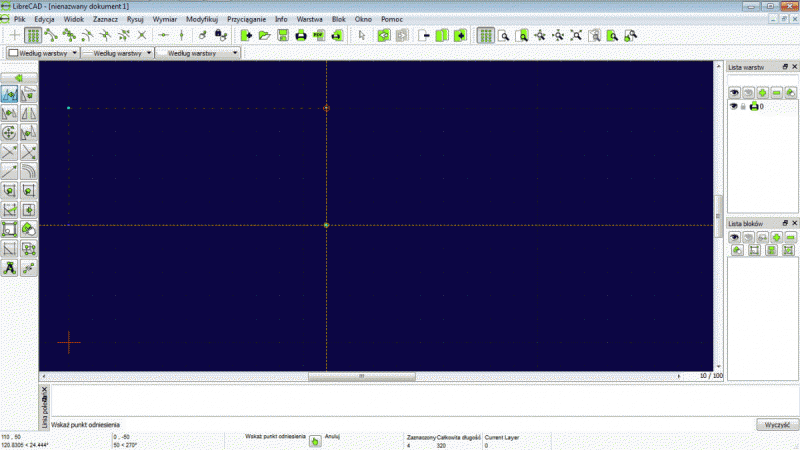This screenshot has width=800, height=450.
Task: Click Anuluj in the status bar
Action: pyautogui.click(x=334, y=437)
